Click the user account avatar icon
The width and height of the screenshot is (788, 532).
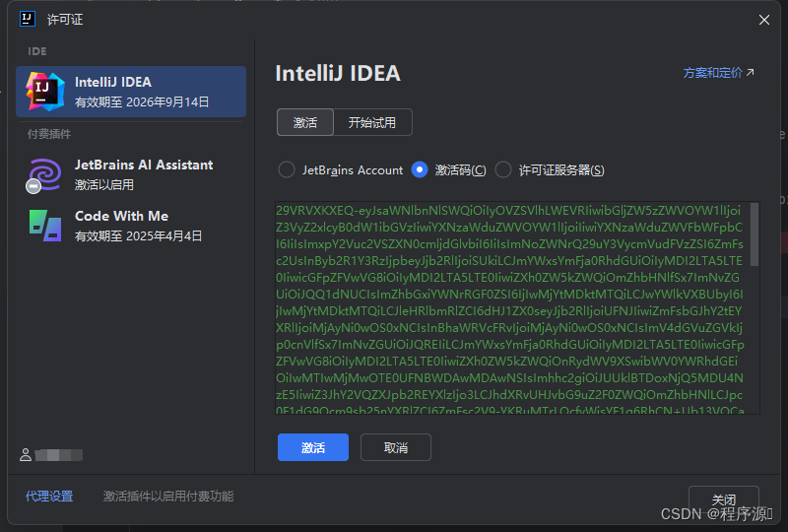(26, 455)
